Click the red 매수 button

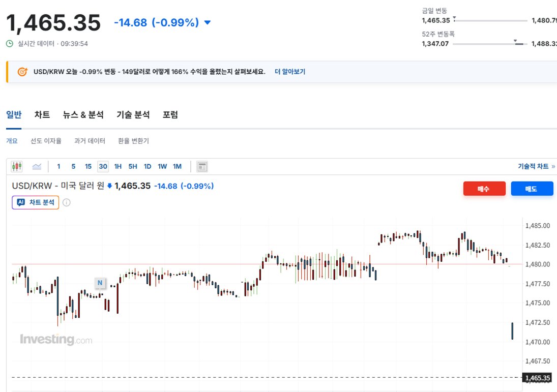pos(484,189)
